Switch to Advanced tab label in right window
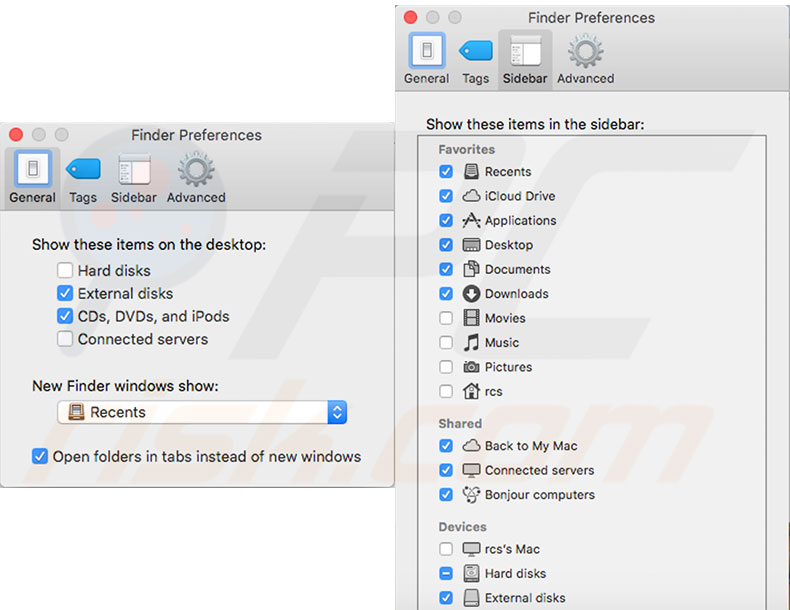Viewport: 790px width, 610px height. pos(585,79)
